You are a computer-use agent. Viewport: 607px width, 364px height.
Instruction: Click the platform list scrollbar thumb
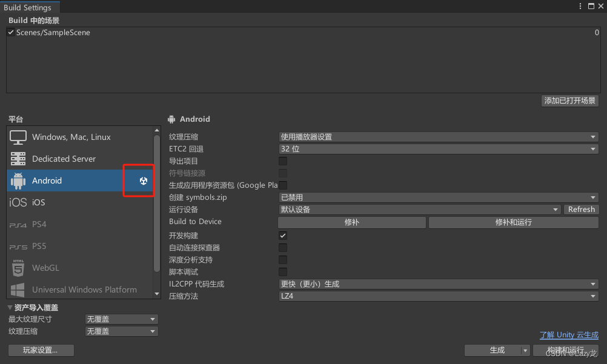coord(157,204)
